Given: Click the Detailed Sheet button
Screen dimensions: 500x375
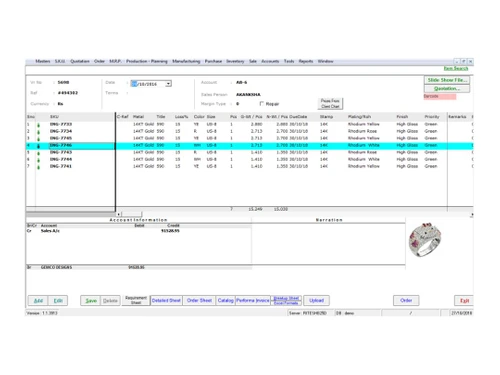Looking at the screenshot, I should pos(166,300).
